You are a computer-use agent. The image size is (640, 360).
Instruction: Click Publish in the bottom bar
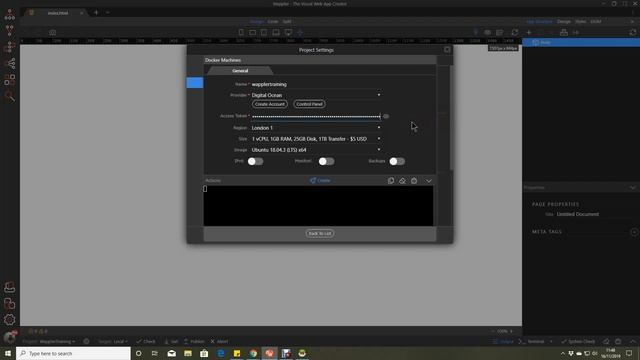pyautogui.click(x=194, y=341)
